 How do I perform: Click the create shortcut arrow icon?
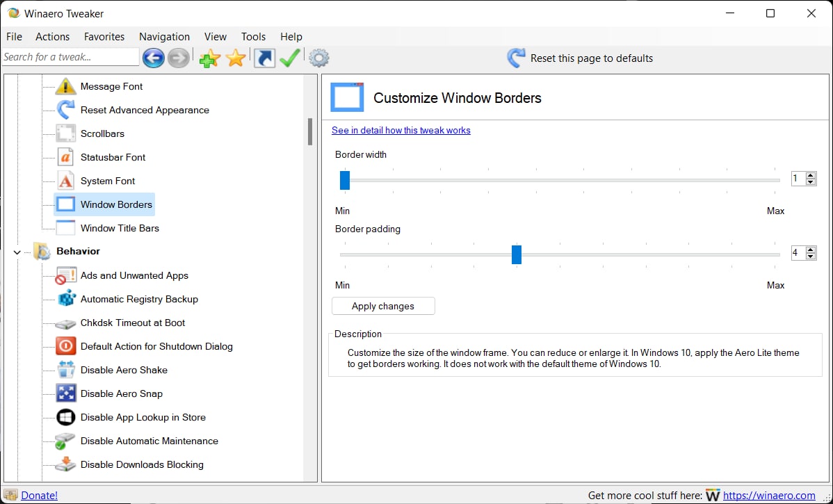(x=264, y=58)
